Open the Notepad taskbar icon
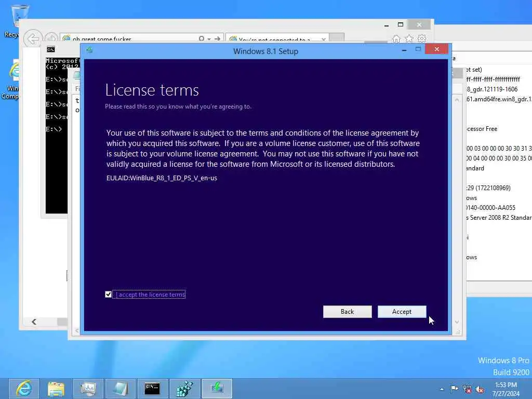This screenshot has height=399, width=532. point(121,389)
